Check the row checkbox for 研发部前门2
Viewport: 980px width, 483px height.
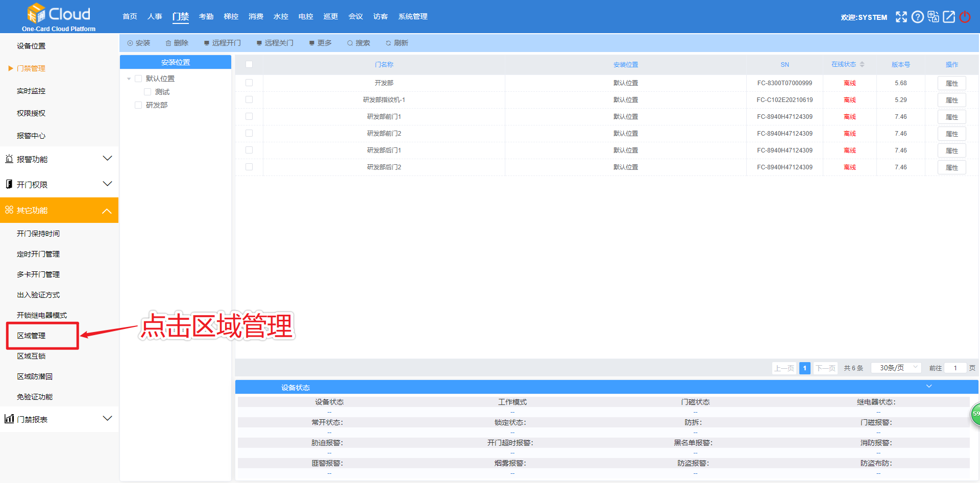[249, 133]
